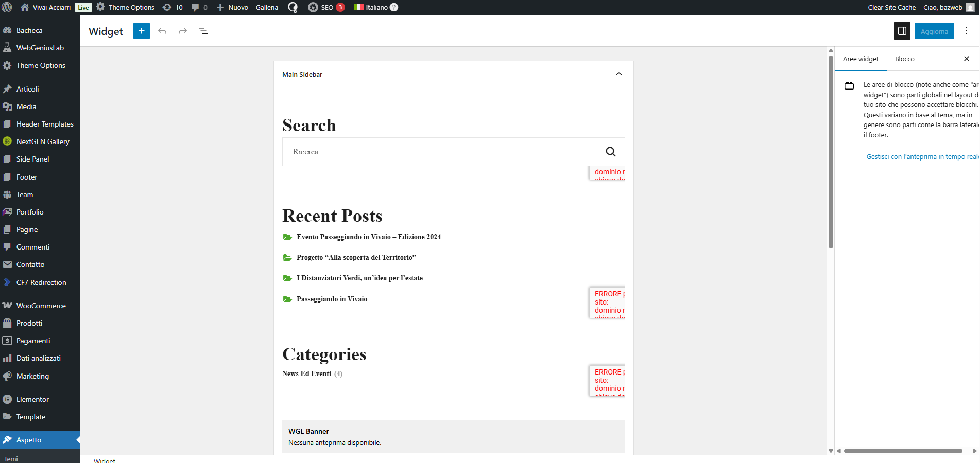Select the Aree widget tab
The height and width of the screenshot is (463, 980).
[x=861, y=59]
